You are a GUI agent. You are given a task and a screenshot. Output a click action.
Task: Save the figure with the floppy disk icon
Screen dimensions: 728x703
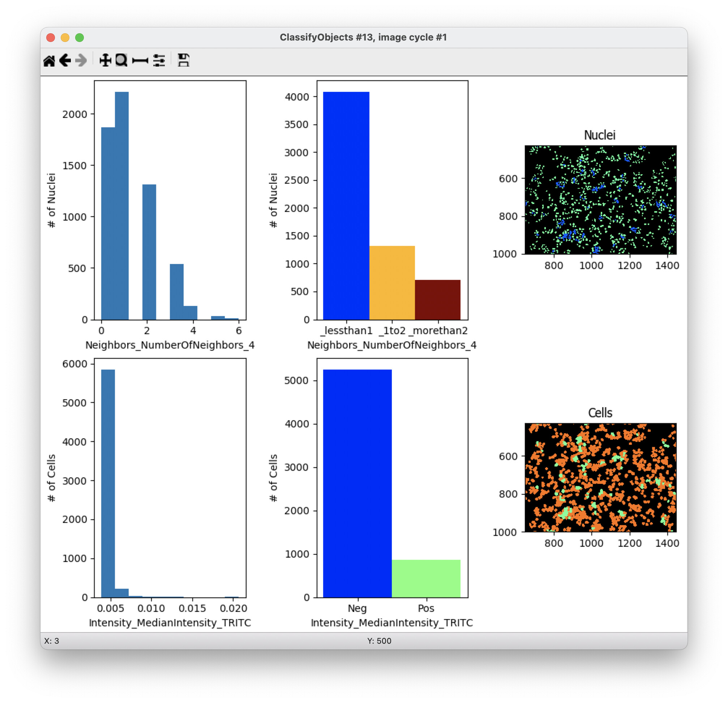click(183, 60)
